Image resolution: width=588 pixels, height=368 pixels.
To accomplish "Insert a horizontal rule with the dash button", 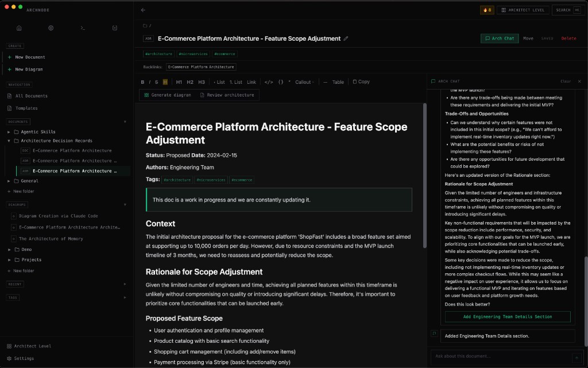I will 325,82.
